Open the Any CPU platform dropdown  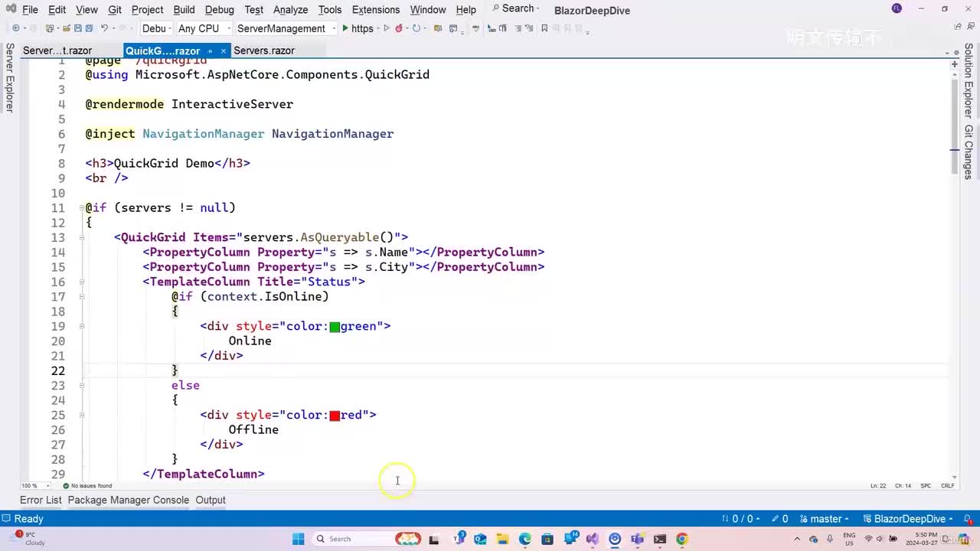point(203,28)
